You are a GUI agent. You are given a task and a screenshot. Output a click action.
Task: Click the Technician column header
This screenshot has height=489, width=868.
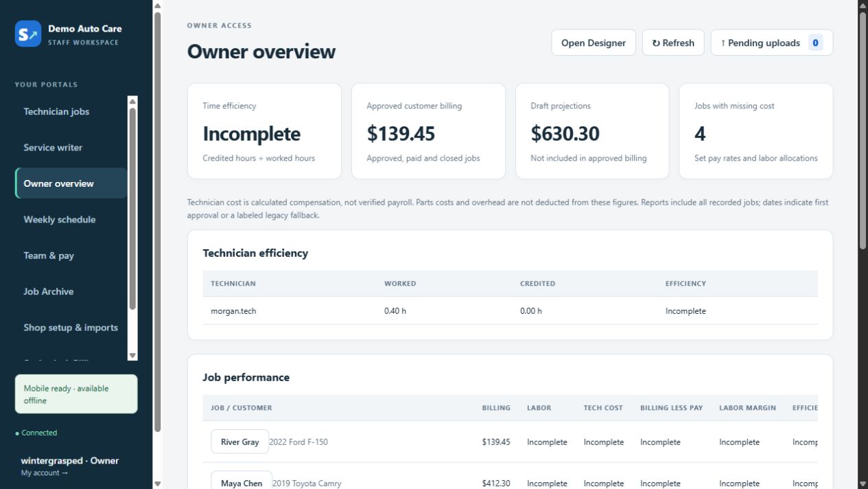coord(233,284)
